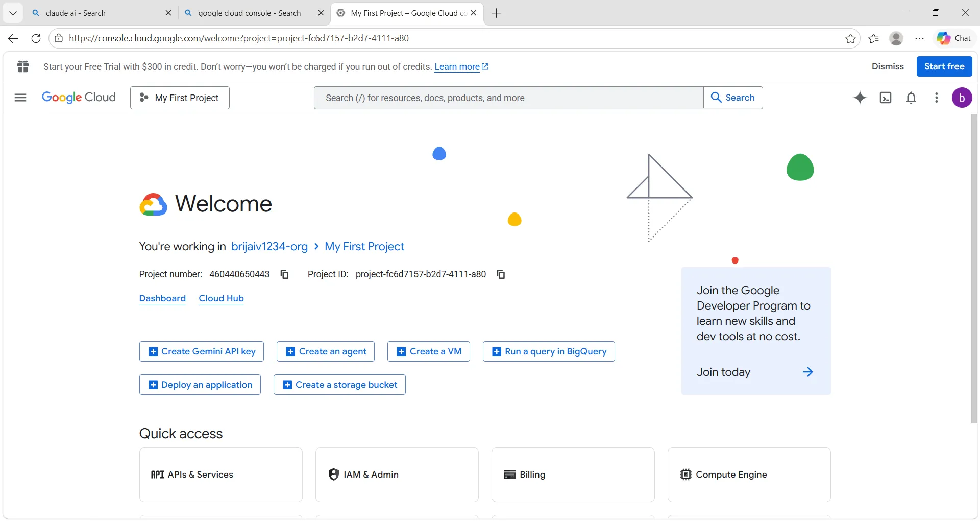Open Gemini AI assistant sparkle icon

(860, 98)
